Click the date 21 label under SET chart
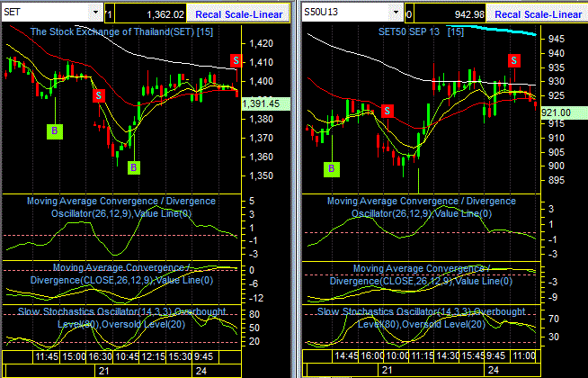The width and height of the screenshot is (588, 378). click(104, 371)
